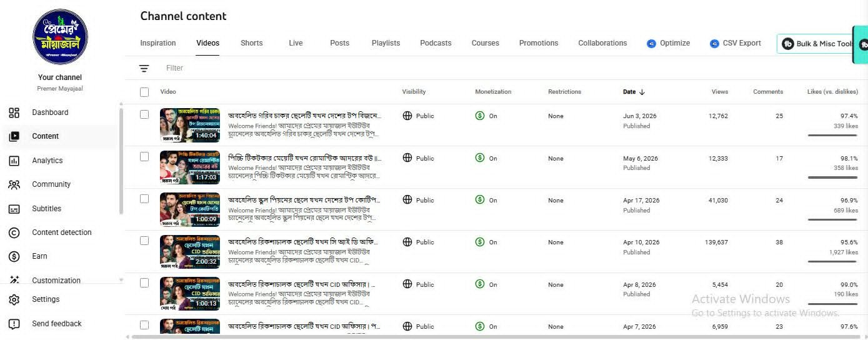Open the Customization wand icon
The image size is (868, 340).
coord(14,281)
